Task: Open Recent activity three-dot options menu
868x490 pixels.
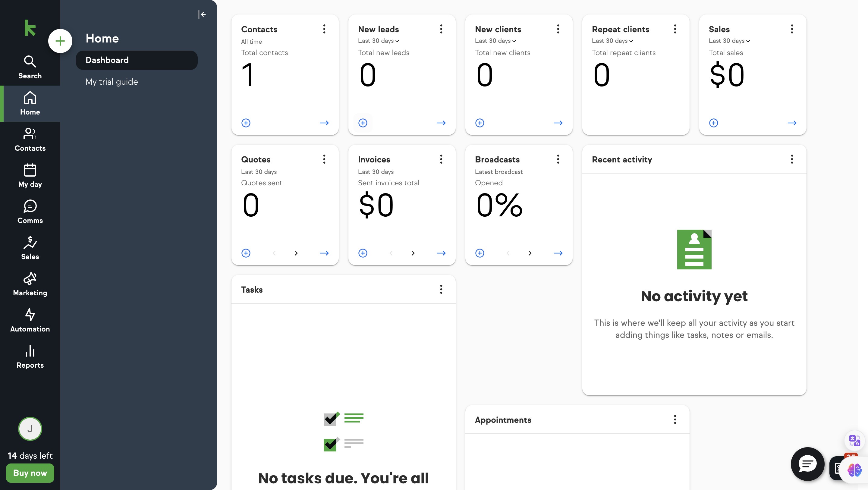Action: coord(792,159)
